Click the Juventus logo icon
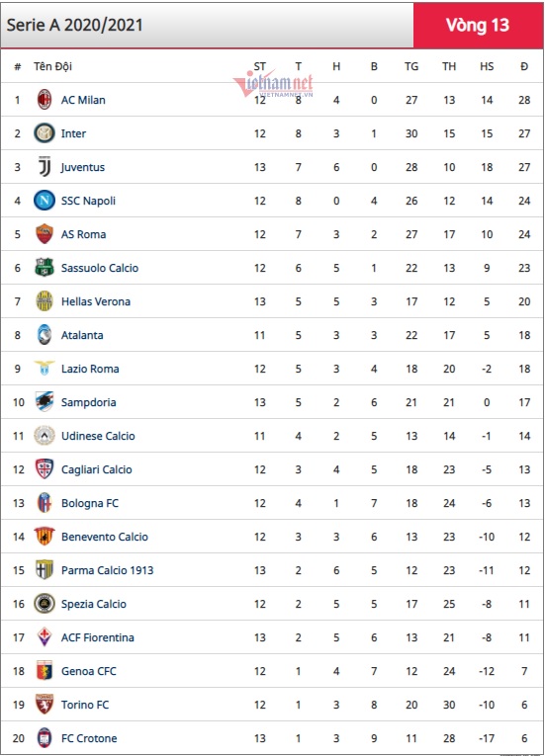The width and height of the screenshot is (545, 756). click(x=45, y=167)
